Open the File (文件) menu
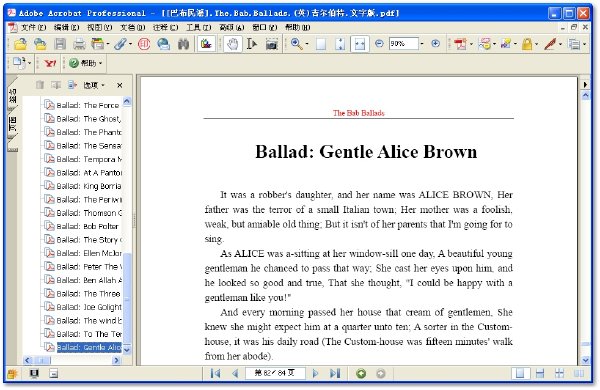 point(33,27)
